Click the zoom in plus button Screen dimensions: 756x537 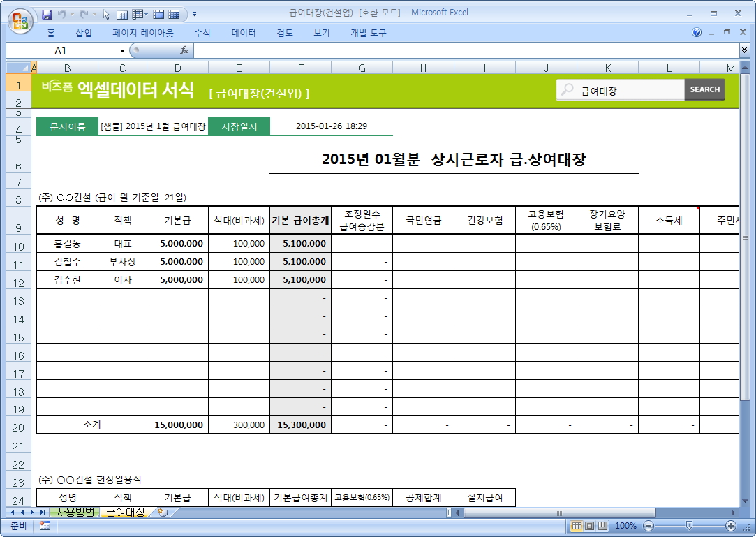[731, 526]
